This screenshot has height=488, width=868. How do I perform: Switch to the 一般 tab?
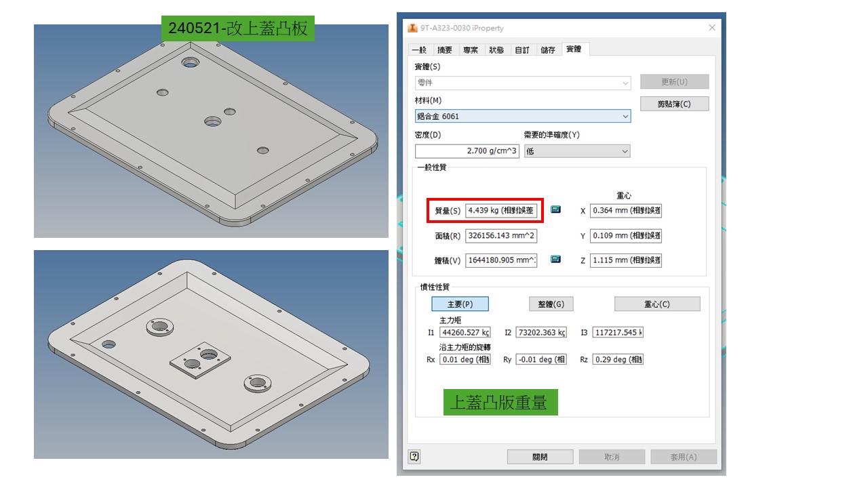[x=419, y=50]
